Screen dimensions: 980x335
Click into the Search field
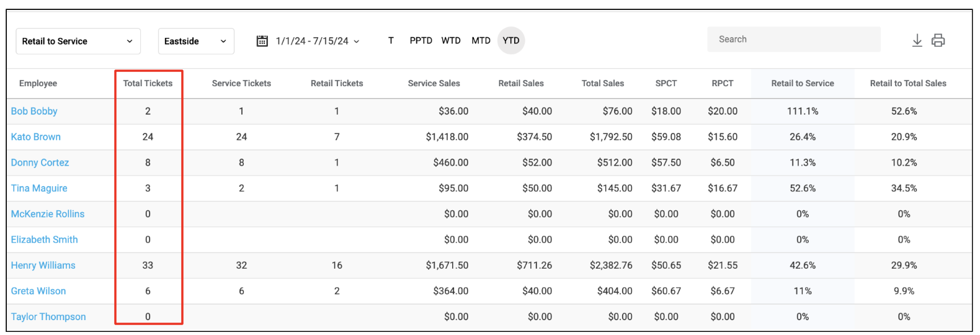[794, 39]
